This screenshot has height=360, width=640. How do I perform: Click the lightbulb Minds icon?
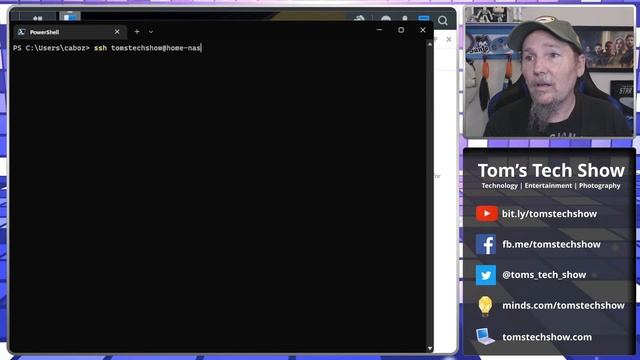[485, 306]
